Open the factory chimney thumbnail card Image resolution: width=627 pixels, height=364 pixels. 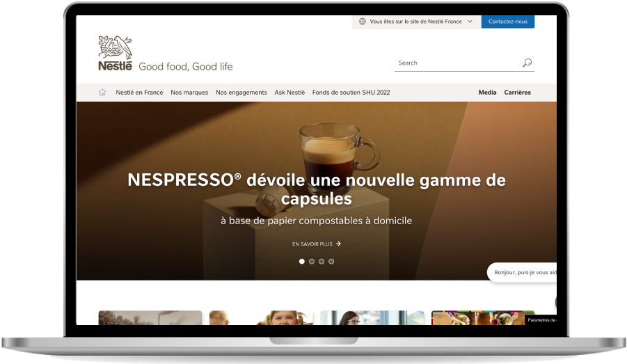150,317
